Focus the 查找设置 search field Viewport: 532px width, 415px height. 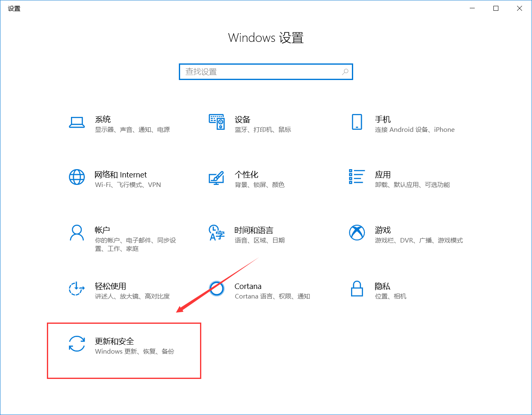point(266,72)
